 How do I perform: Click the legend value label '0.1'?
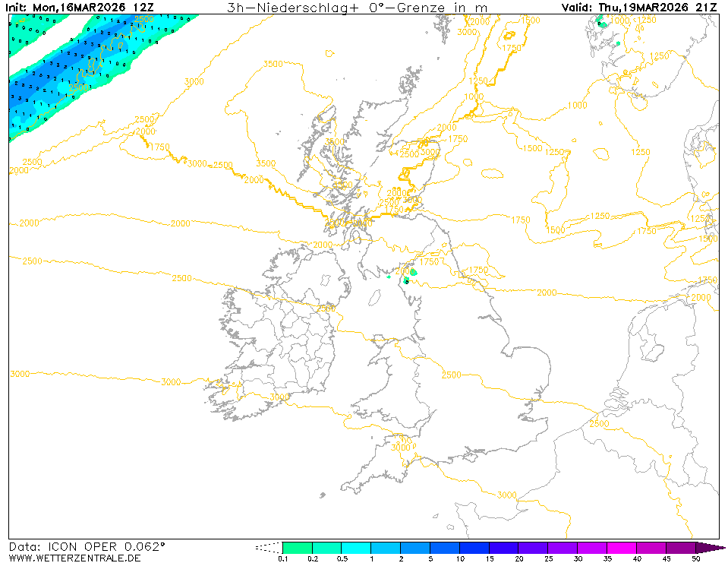tap(282, 559)
